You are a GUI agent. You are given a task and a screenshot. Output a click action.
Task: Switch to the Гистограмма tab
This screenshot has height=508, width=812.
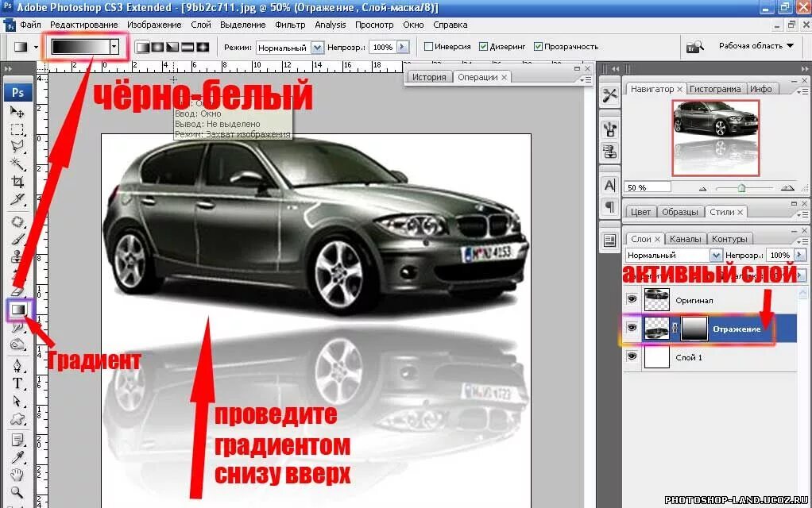(x=715, y=89)
